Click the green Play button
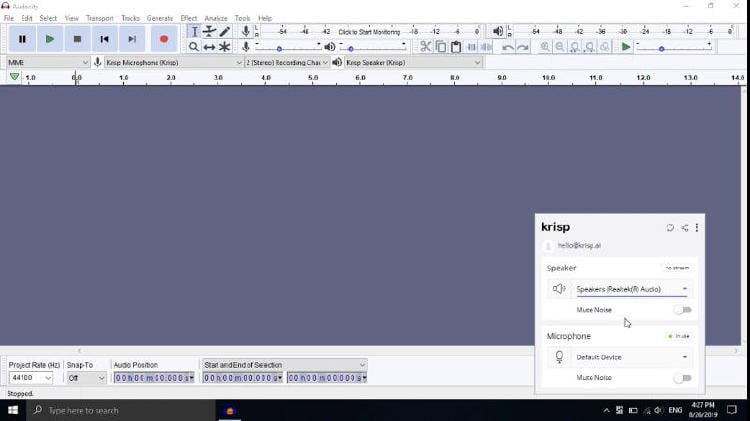 coord(50,39)
